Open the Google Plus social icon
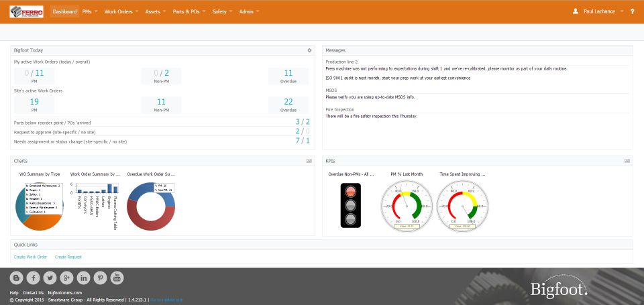644x305 pixels. point(67,278)
